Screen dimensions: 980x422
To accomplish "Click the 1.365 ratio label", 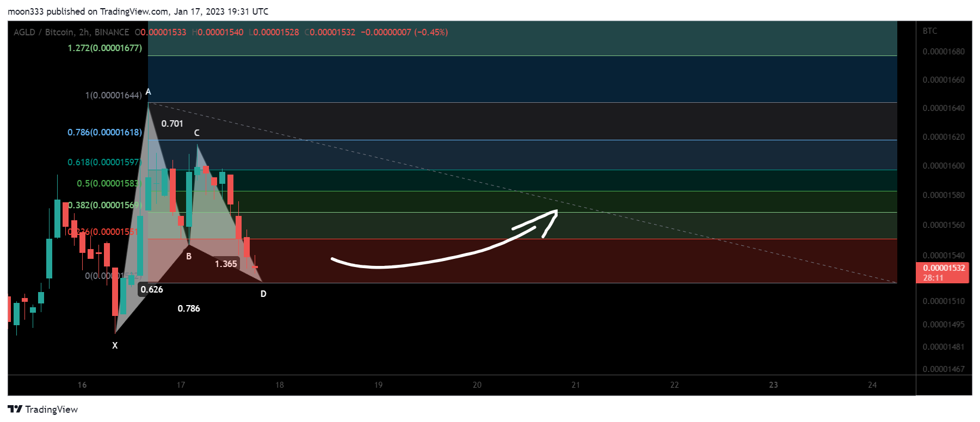I will point(226,264).
